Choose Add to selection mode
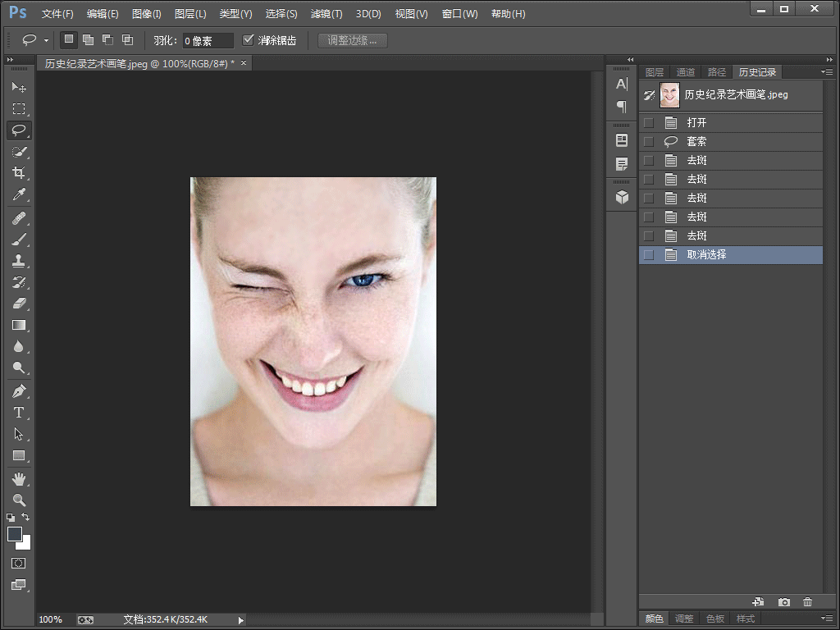This screenshot has height=630, width=840. click(89, 39)
